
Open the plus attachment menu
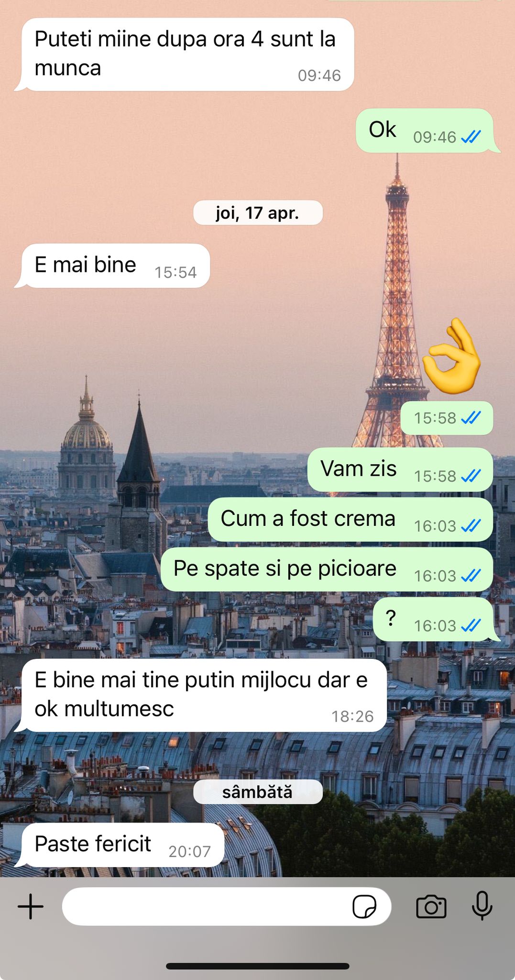pyautogui.click(x=31, y=906)
